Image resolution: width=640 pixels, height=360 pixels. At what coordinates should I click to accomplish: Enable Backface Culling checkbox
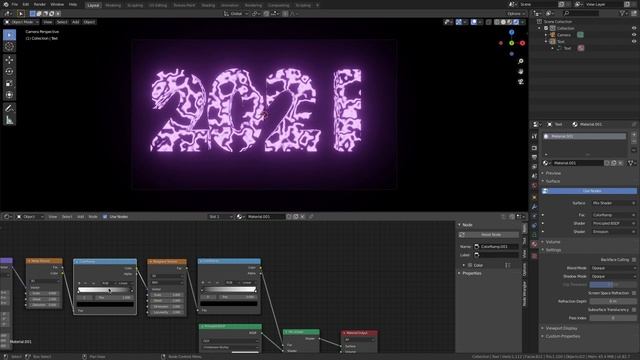[x=634, y=260]
